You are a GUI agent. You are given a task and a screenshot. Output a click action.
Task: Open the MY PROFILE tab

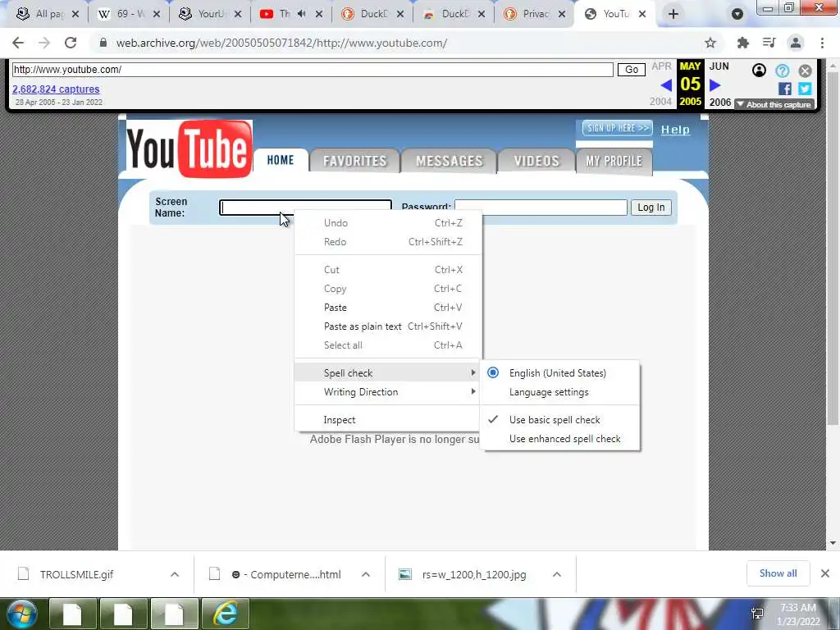(x=614, y=161)
